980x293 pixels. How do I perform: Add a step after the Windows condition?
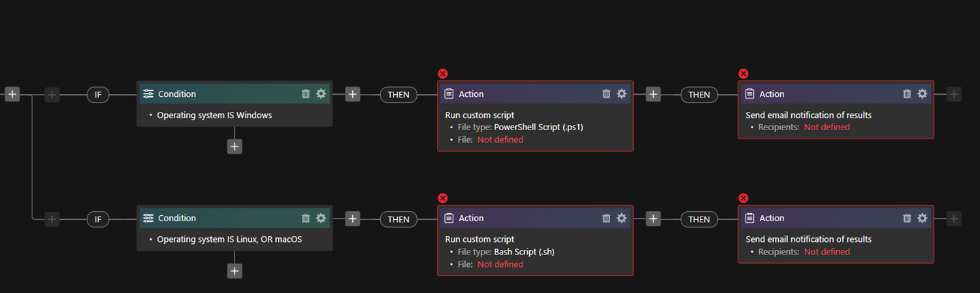pos(353,94)
